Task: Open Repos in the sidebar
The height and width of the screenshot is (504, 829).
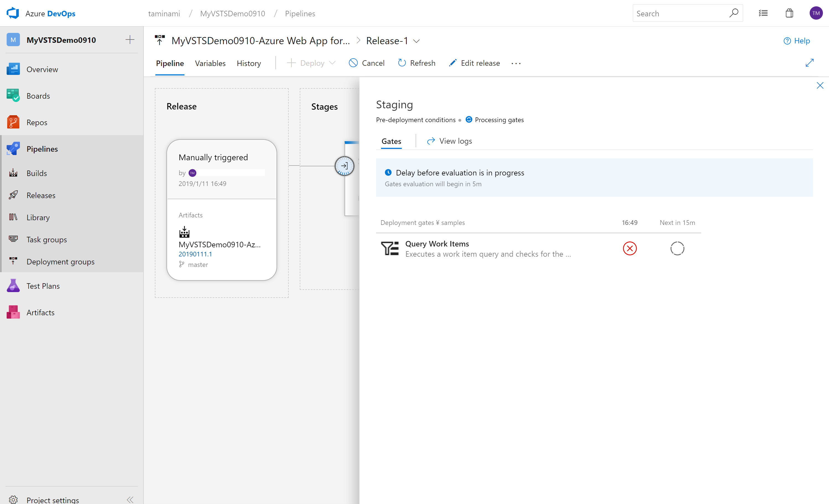Action: [x=37, y=122]
